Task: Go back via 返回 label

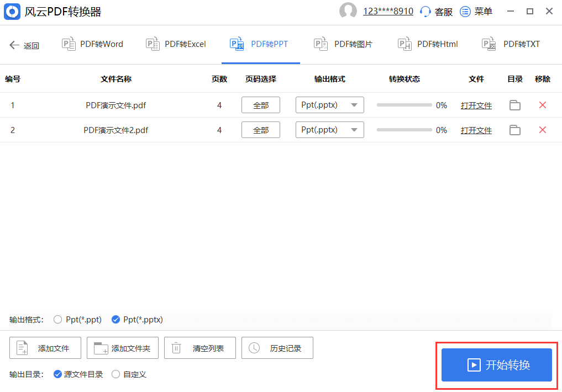Action: pos(31,45)
